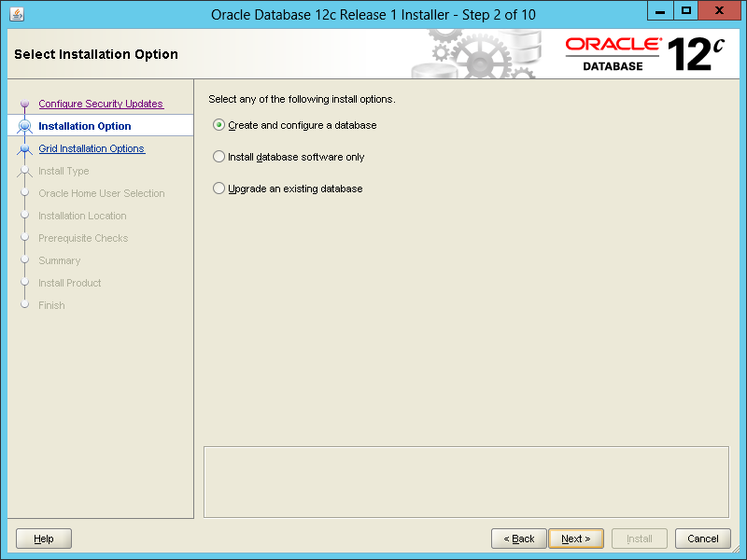Click the 'Install Type' step label
The height and width of the screenshot is (560, 747).
63,171
